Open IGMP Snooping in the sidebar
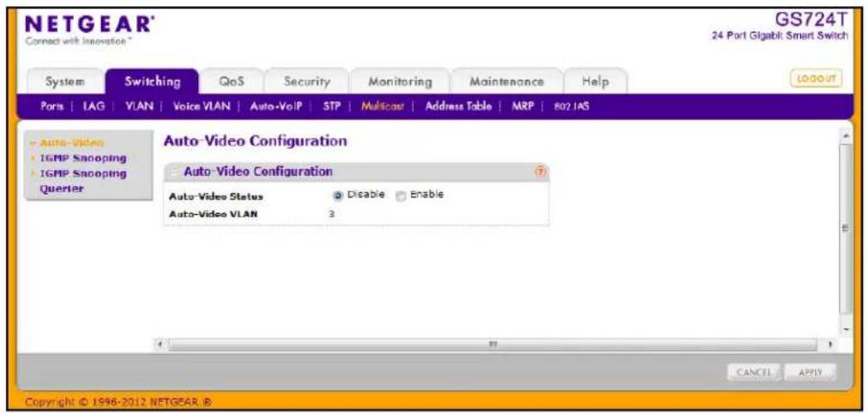This screenshot has height=413, width=868. pyautogui.click(x=82, y=159)
